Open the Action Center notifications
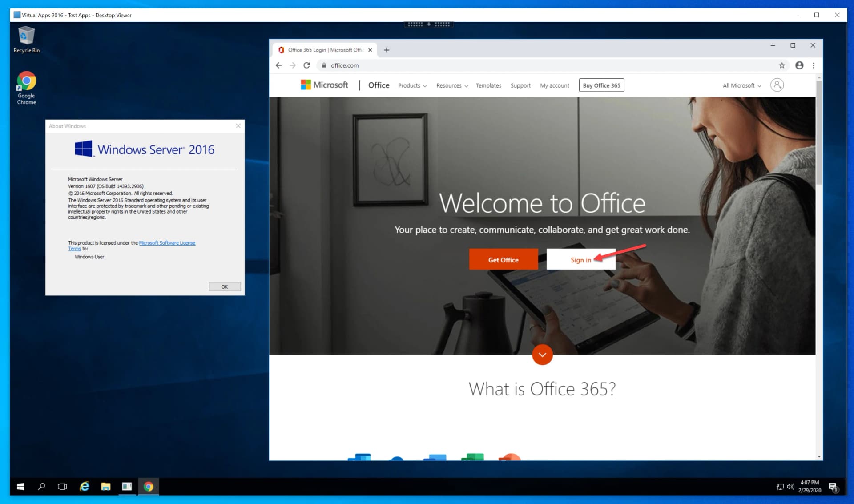 (833, 487)
